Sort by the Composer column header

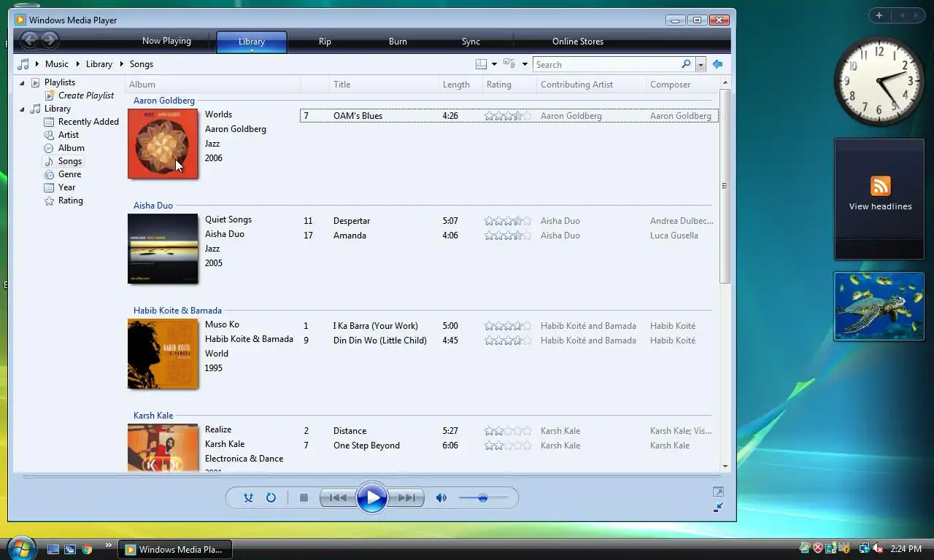(x=682, y=85)
